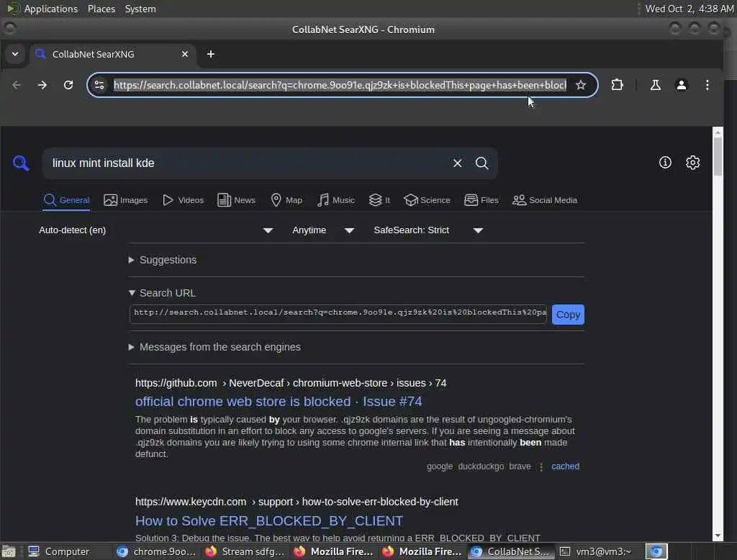The height and width of the screenshot is (560, 737).
Task: Open the Applications menu
Action: (x=51, y=9)
